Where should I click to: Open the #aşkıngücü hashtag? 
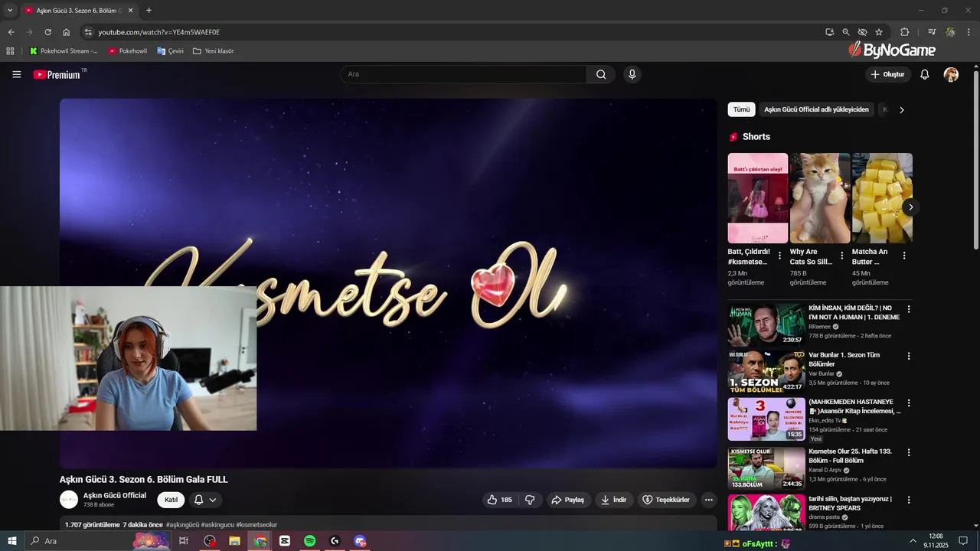click(182, 525)
